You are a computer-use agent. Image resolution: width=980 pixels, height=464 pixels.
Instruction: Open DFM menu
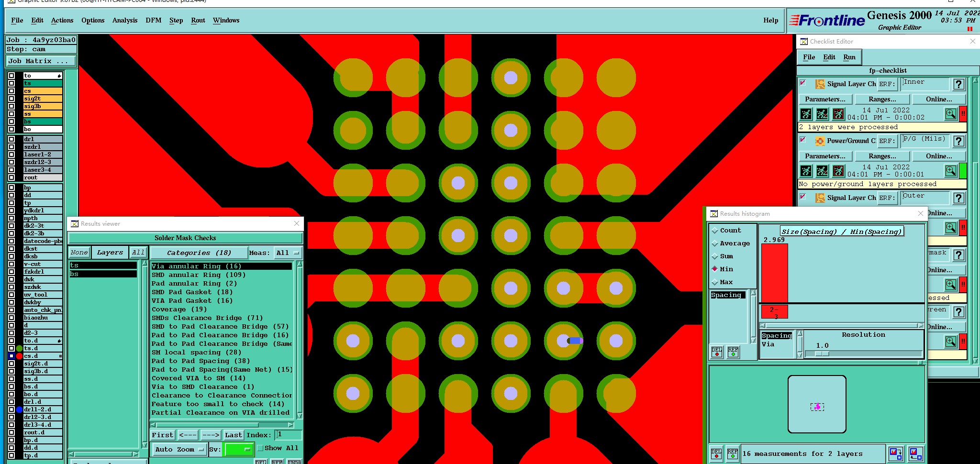(x=154, y=20)
